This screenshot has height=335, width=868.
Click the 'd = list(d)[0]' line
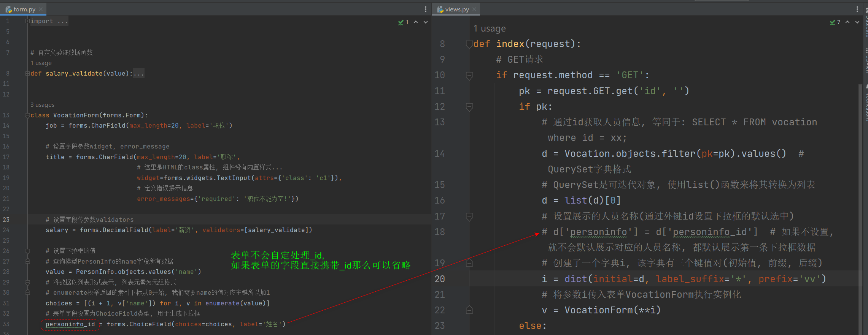[581, 200]
